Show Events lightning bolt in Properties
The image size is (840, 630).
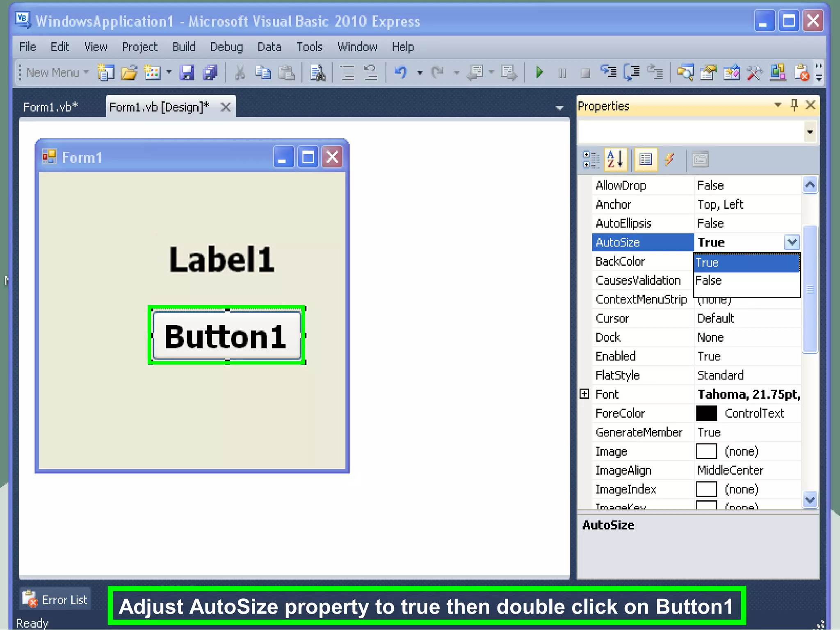tap(669, 160)
